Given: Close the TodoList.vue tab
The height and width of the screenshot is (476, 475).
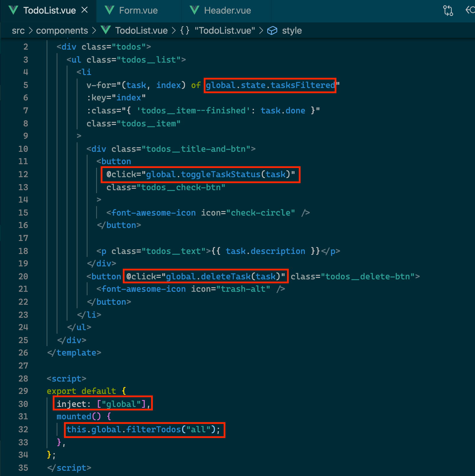Looking at the screenshot, I should (85, 10).
